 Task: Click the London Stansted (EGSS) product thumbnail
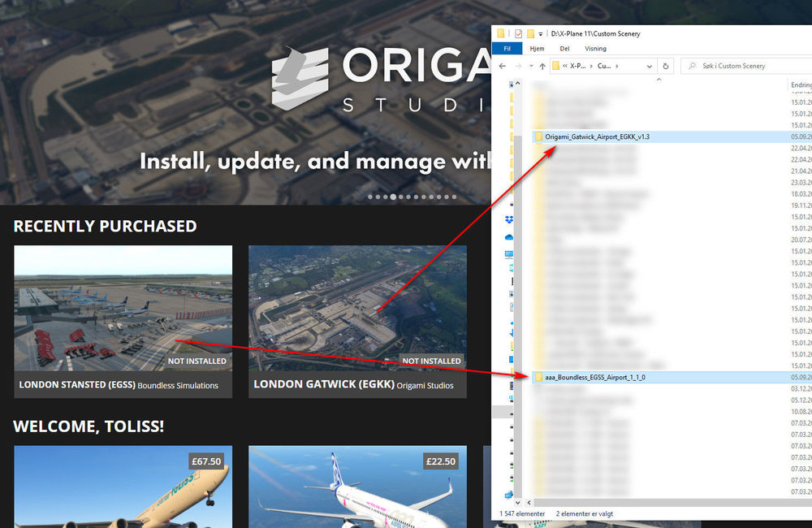[x=123, y=309]
